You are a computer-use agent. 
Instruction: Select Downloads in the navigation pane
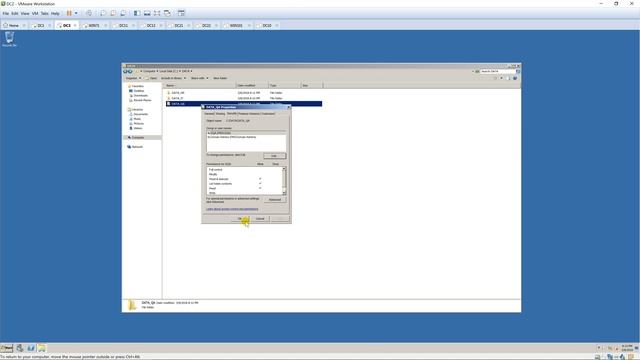140,96
